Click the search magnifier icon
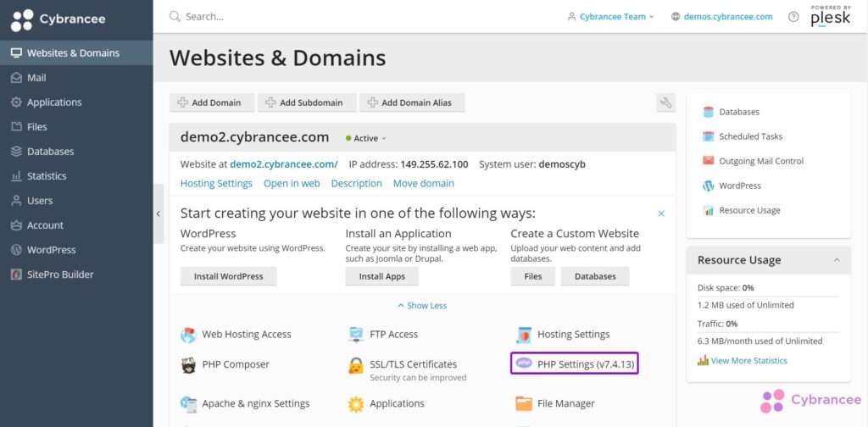This screenshot has width=868, height=427. pyautogui.click(x=175, y=17)
